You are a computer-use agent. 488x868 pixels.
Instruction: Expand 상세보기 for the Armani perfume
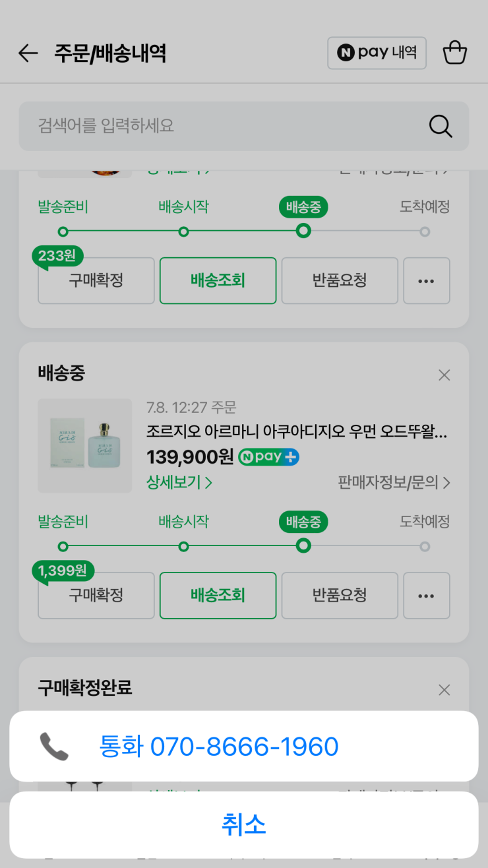point(179,483)
